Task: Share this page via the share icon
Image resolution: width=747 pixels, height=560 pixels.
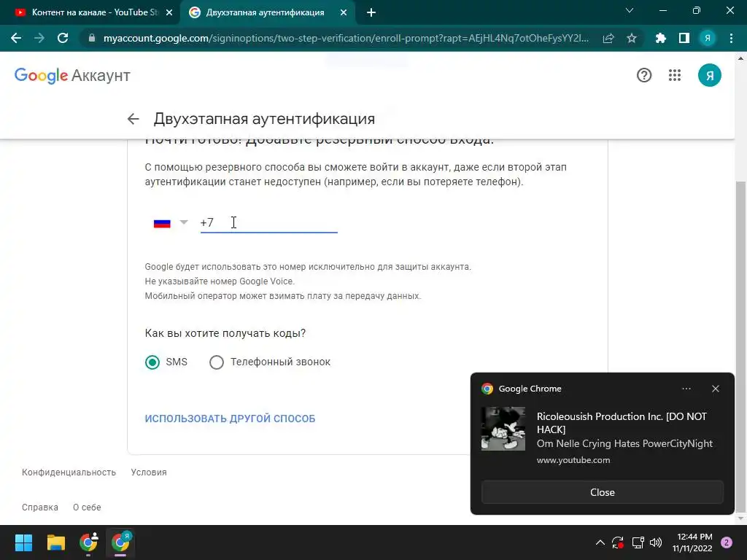Action: pyautogui.click(x=608, y=38)
